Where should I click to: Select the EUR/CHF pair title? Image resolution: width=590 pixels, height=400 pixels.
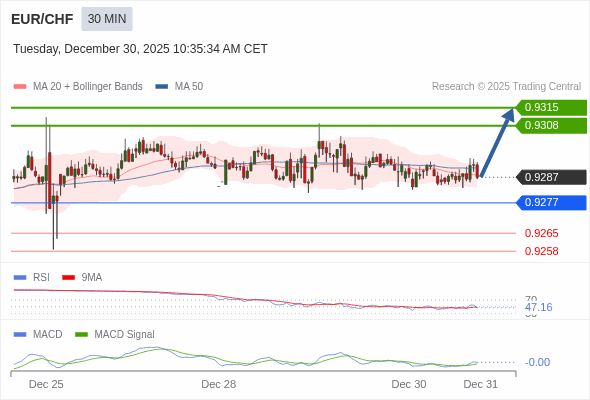pyautogui.click(x=42, y=19)
